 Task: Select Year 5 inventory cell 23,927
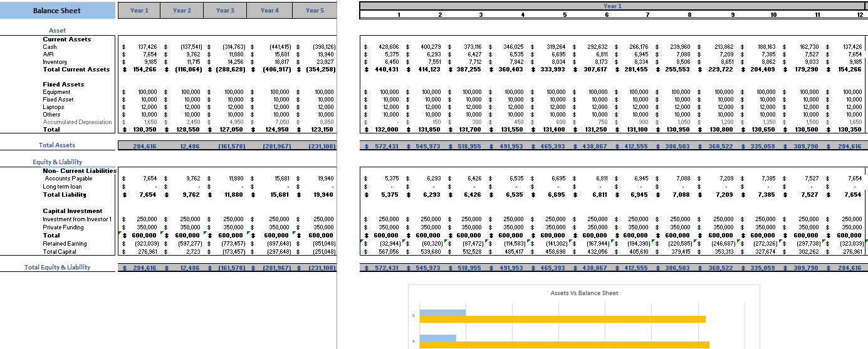325,62
